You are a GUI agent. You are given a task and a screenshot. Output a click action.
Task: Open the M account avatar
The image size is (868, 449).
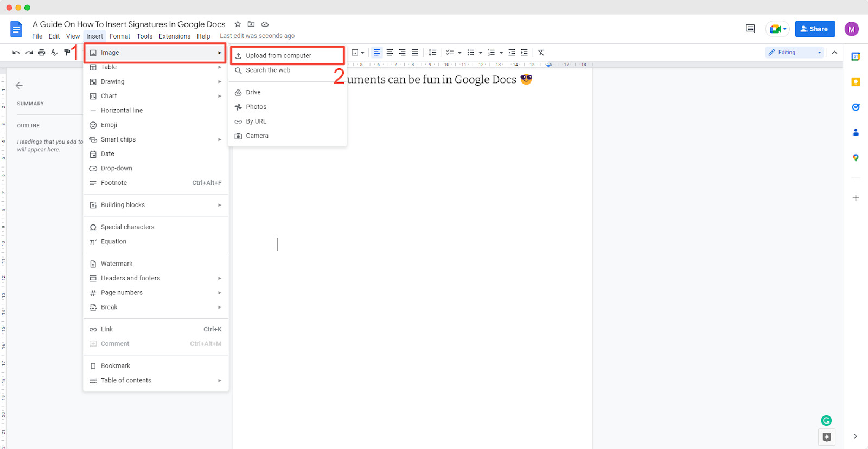pyautogui.click(x=852, y=29)
